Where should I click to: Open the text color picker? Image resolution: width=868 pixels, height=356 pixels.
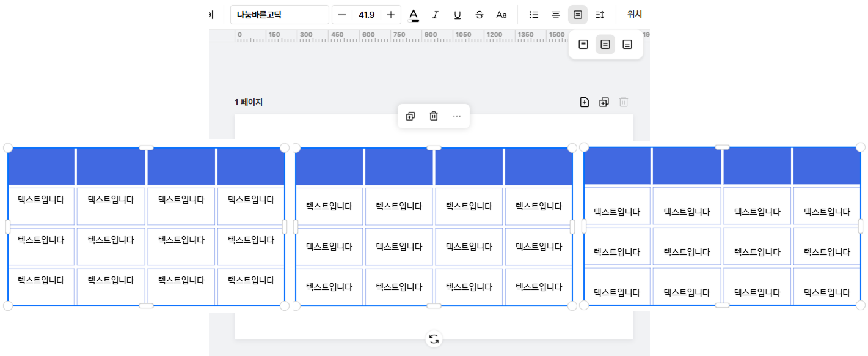(x=414, y=15)
